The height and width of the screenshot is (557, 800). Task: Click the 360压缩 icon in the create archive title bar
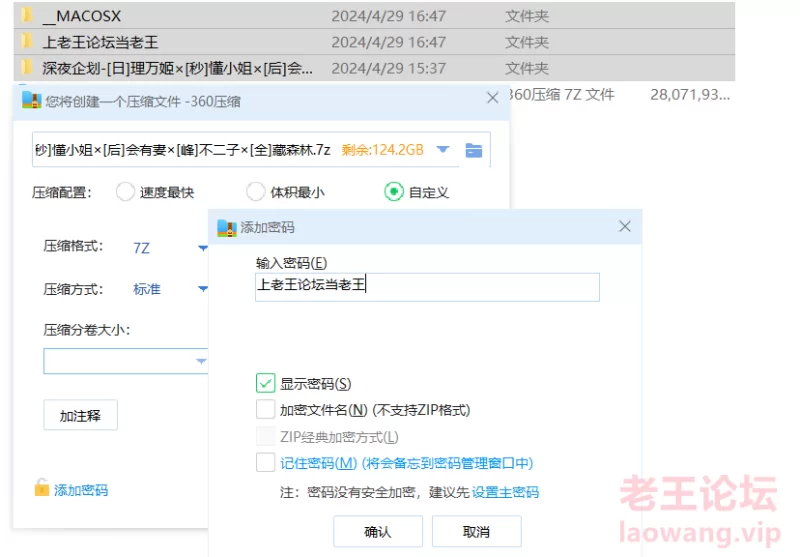coord(32,100)
